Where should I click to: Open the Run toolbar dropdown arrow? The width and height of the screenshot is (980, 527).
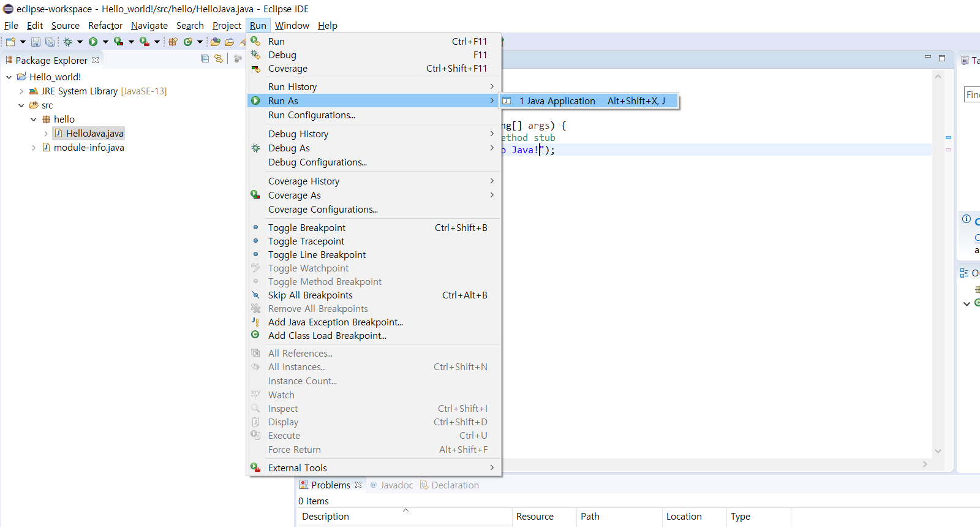[x=105, y=42]
